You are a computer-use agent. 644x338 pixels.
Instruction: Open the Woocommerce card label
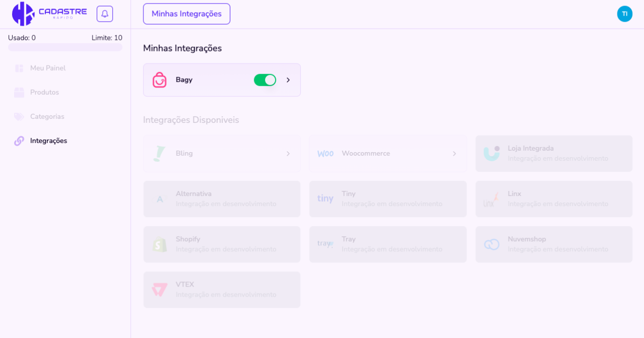tap(366, 154)
